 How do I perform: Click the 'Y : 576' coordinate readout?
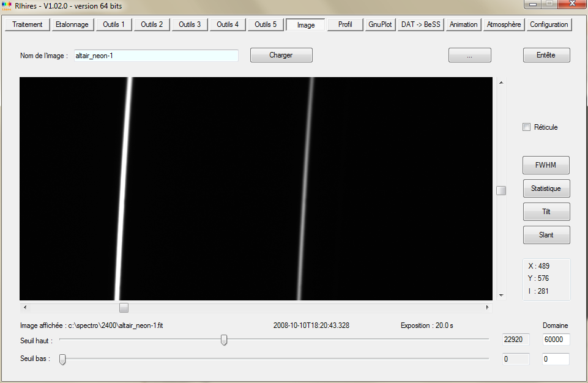[538, 278]
